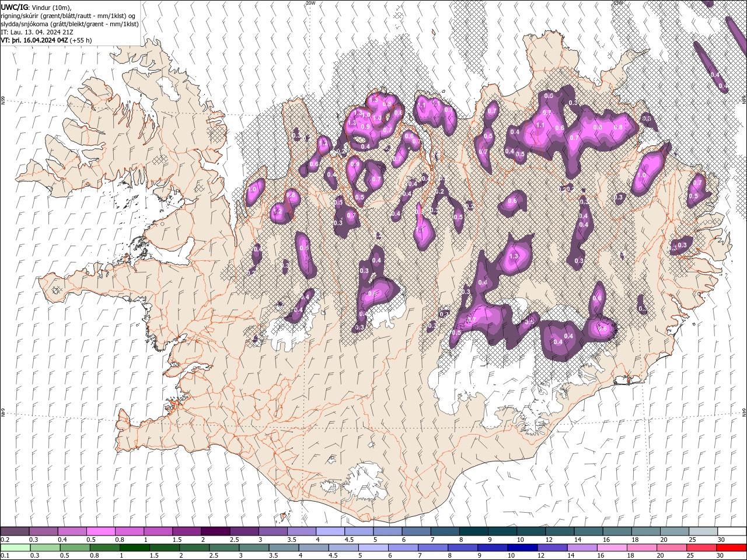
Task: Pick the 7 mm blue rain scale swatch
Action: pyautogui.click(x=432, y=548)
